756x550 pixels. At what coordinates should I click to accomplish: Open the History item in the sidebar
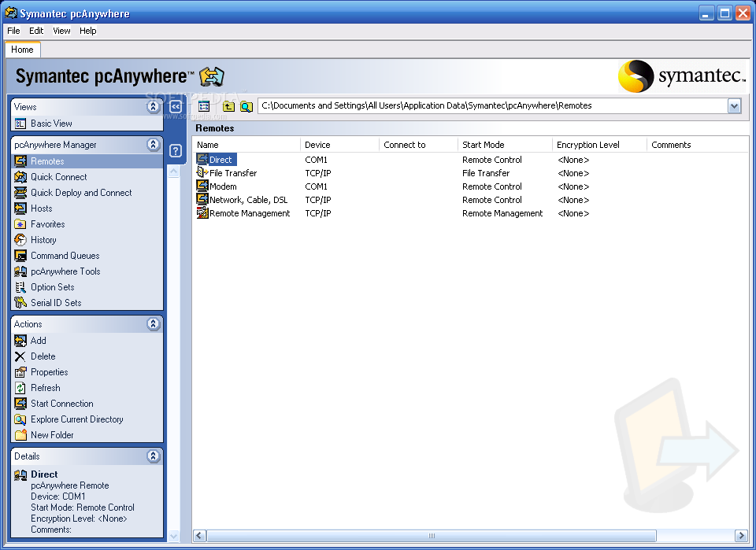coord(43,240)
